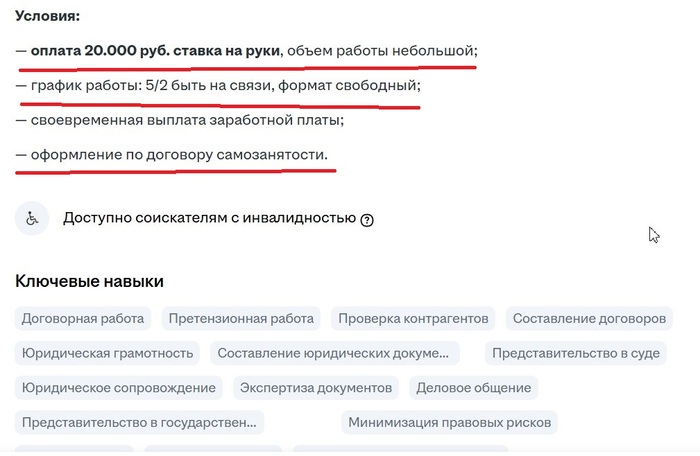Click the wheelchair accessibility icon
The height and width of the screenshot is (456, 700).
click(x=32, y=218)
